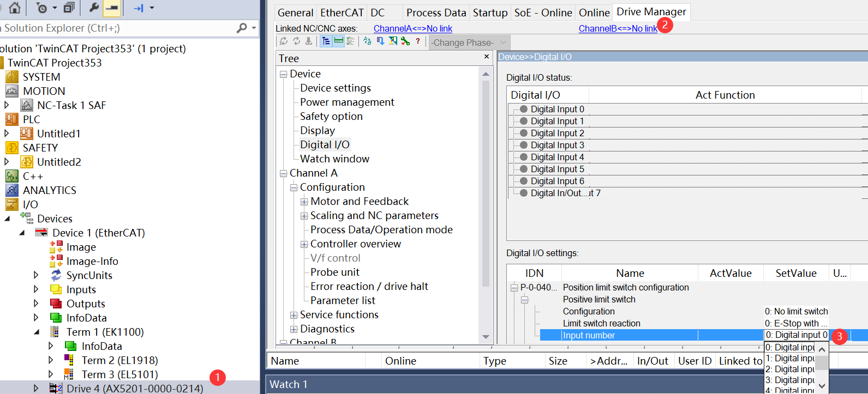868x394 pixels.
Task: Click the grey download arrow icon
Action: coord(309,41)
